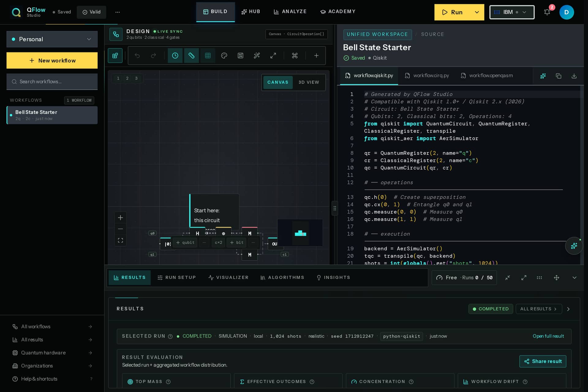Select the CANVAS view toggle
Viewport: 588px width, 392px height.
(278, 82)
